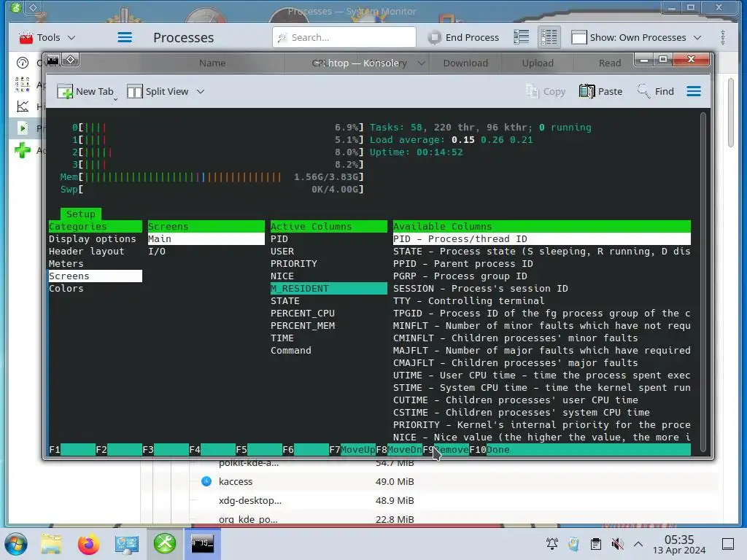
Task: Click the F8 MoveDn function key
Action: point(399,449)
